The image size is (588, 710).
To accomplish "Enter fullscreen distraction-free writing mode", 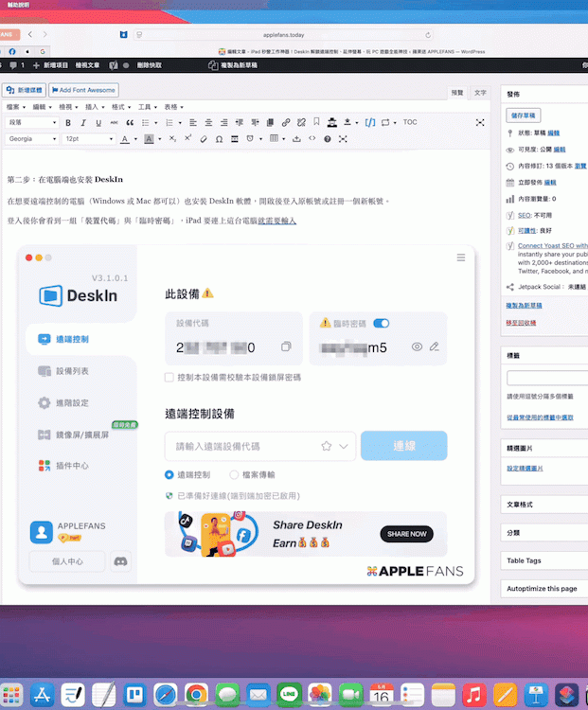I will click(x=480, y=123).
